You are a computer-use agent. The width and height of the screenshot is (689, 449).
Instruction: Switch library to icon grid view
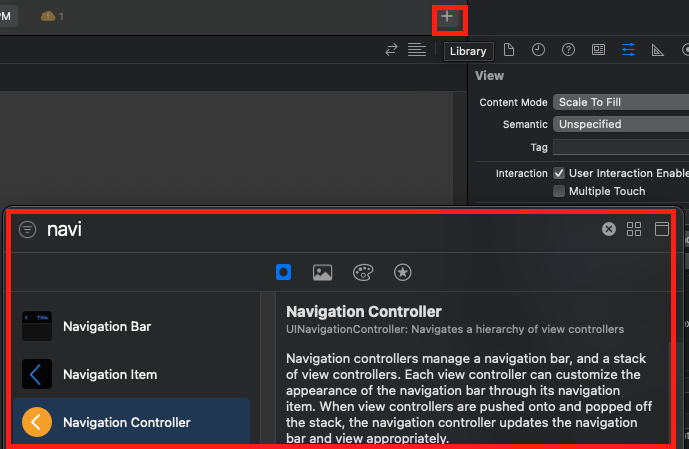point(634,229)
